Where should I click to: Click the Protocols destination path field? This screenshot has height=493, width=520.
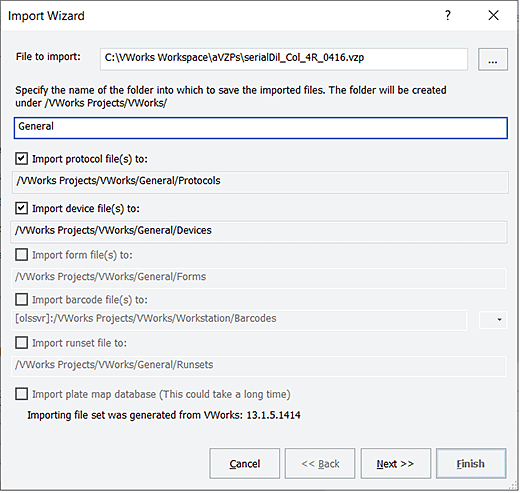[x=260, y=182]
